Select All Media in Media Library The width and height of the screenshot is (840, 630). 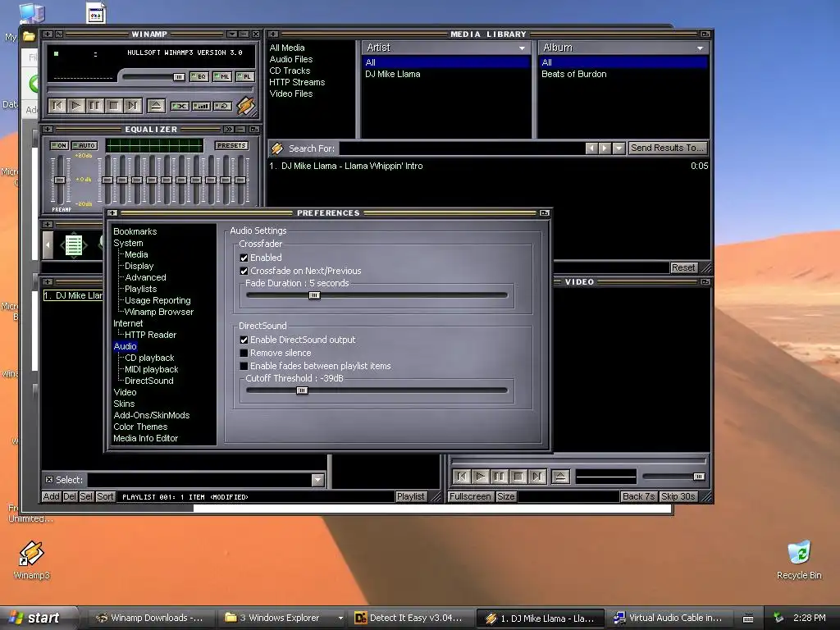coord(287,48)
